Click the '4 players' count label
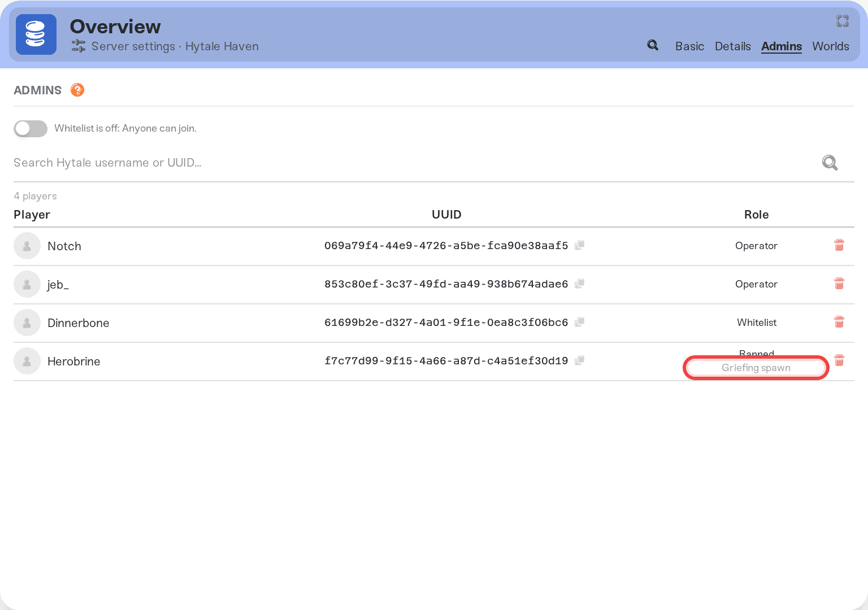The height and width of the screenshot is (610, 868). (x=35, y=196)
